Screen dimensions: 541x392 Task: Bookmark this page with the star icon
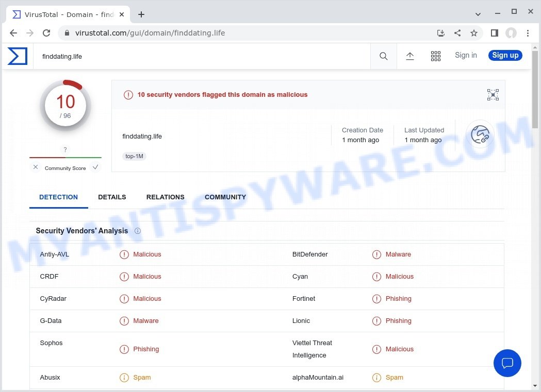474,33
